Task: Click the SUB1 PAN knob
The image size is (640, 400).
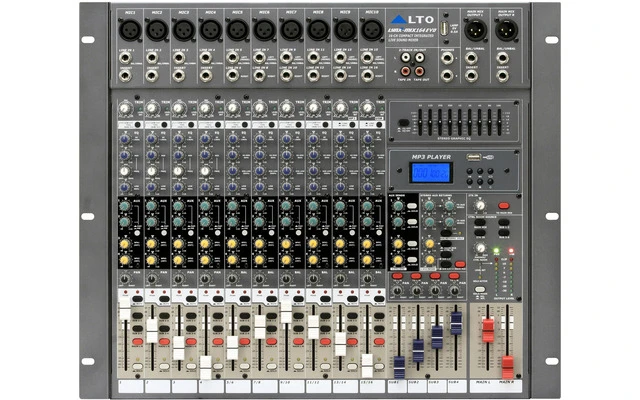Action: [396, 291]
